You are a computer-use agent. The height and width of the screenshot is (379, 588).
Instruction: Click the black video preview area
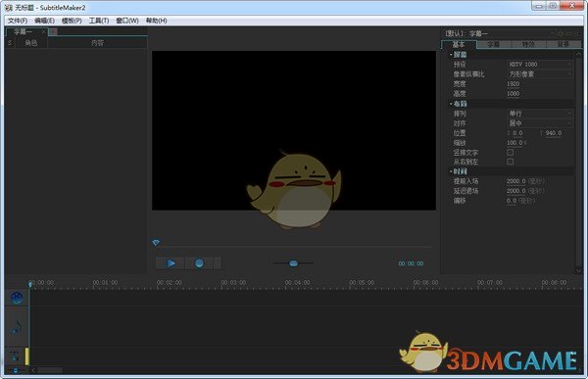coord(294,130)
